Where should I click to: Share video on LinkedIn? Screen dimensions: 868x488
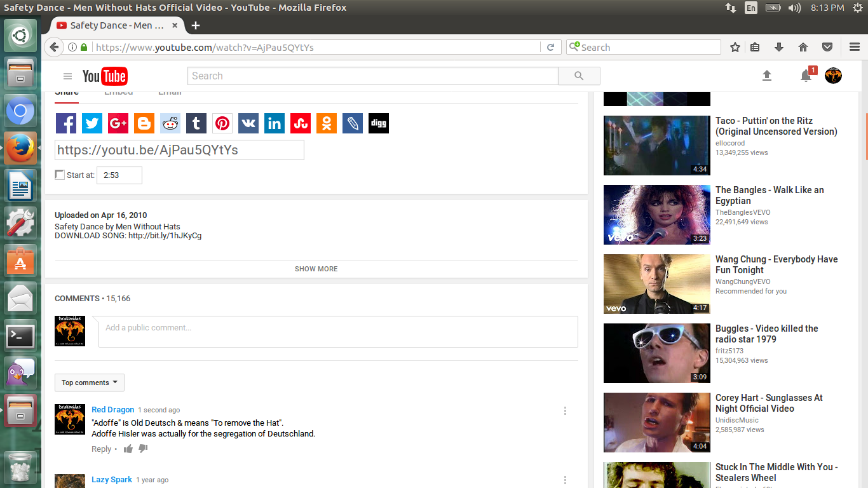275,123
